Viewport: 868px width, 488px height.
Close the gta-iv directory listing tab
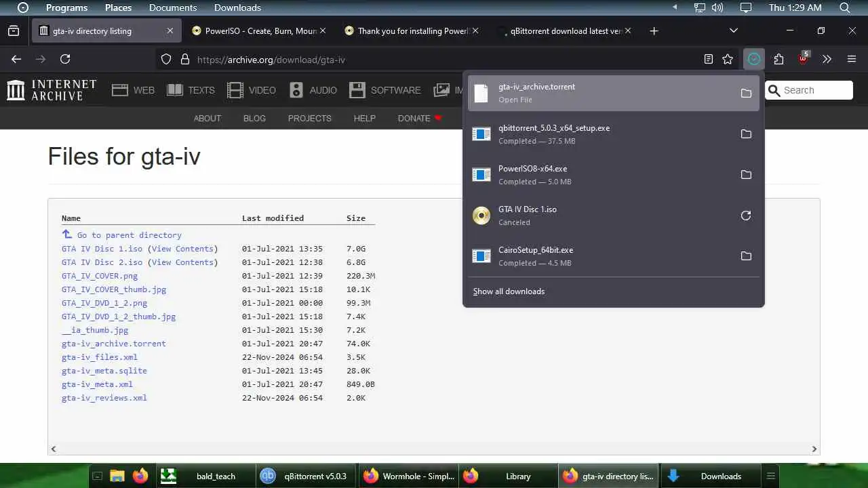pyautogui.click(x=170, y=30)
